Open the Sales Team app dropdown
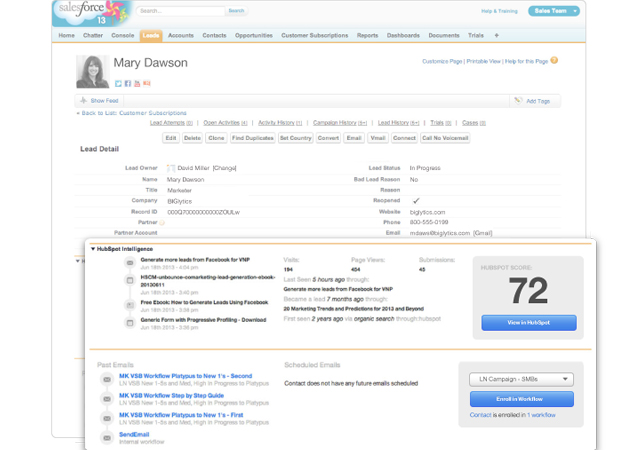The height and width of the screenshot is (450, 640). [x=553, y=11]
